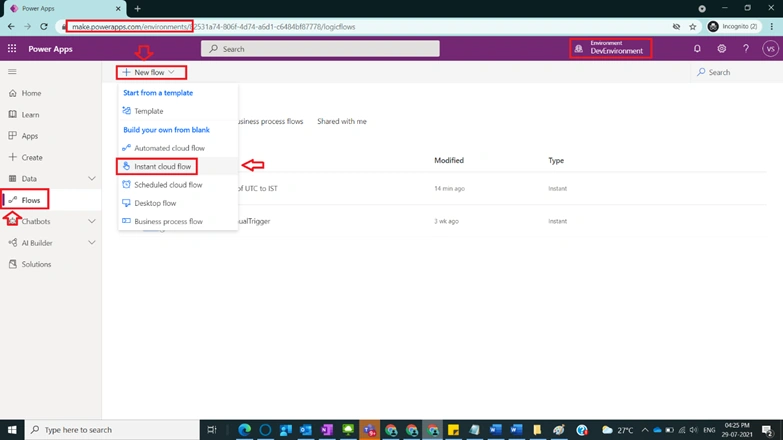Open Task View on the taskbar
Viewport: 783px width, 440px height.
click(212, 430)
